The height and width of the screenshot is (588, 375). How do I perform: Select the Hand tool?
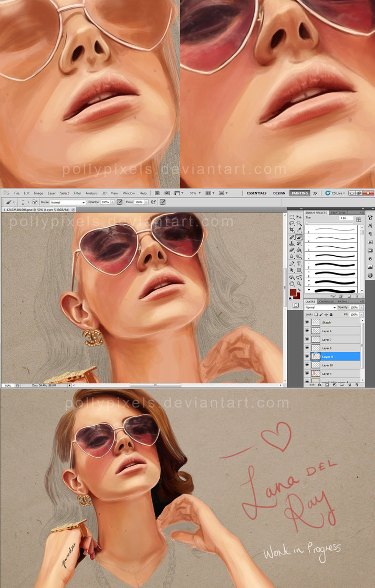pos(291,283)
